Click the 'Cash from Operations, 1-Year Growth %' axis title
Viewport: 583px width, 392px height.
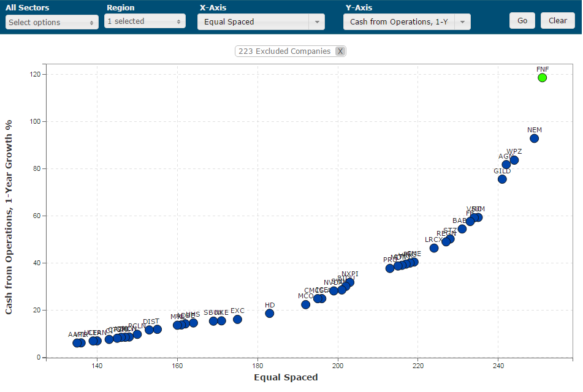9,217
